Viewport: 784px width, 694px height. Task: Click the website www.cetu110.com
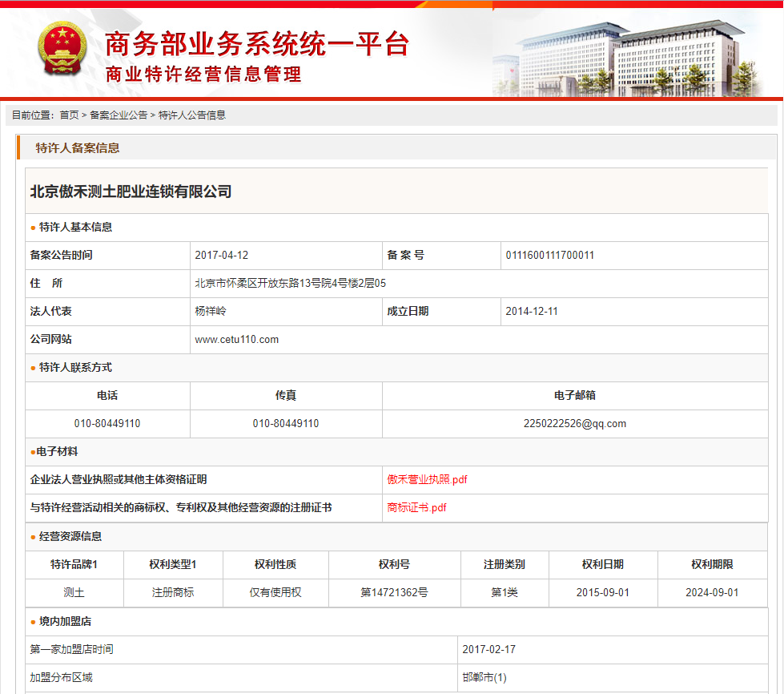click(x=236, y=339)
